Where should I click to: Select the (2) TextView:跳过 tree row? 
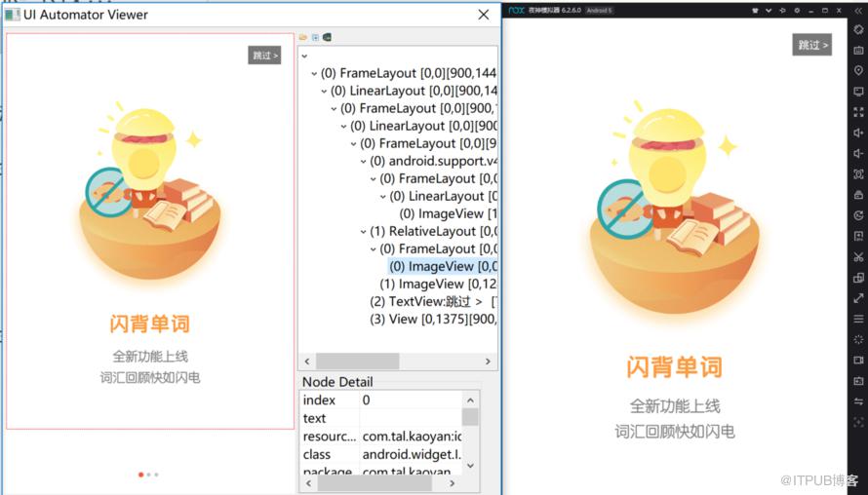click(433, 302)
